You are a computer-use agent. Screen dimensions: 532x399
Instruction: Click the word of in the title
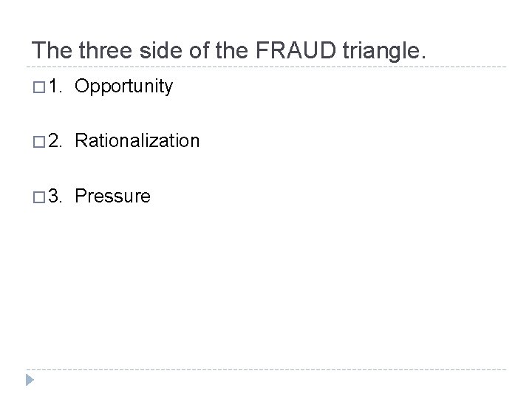(x=199, y=50)
